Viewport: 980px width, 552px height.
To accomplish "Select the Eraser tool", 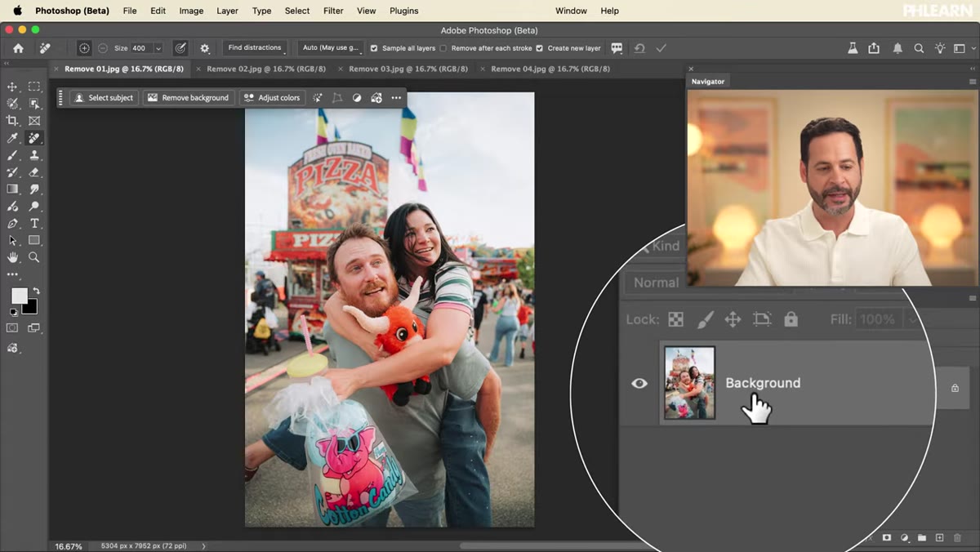I will pos(34,172).
